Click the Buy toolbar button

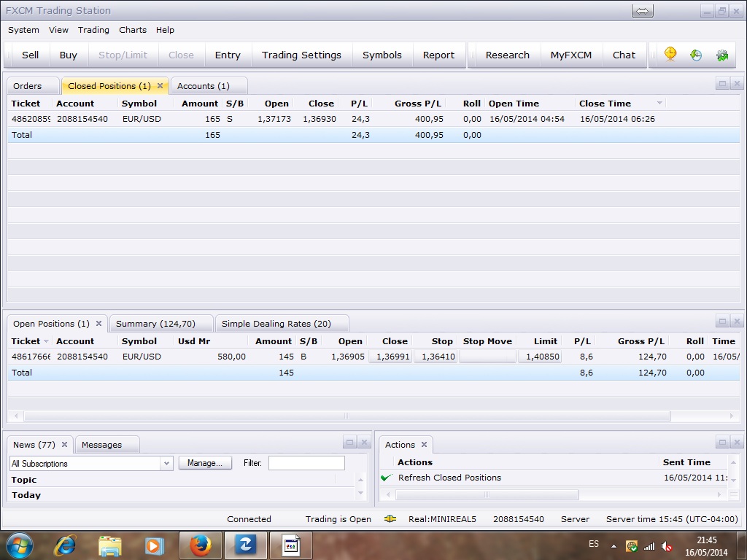tap(68, 55)
